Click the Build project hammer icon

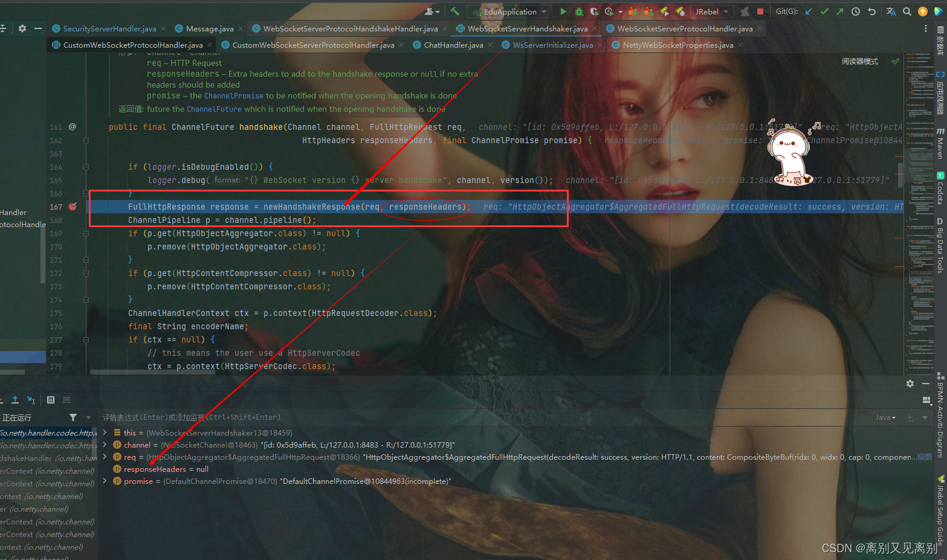pyautogui.click(x=454, y=11)
